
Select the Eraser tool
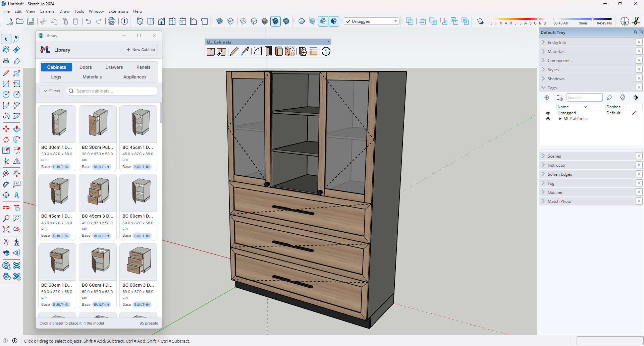(17, 50)
